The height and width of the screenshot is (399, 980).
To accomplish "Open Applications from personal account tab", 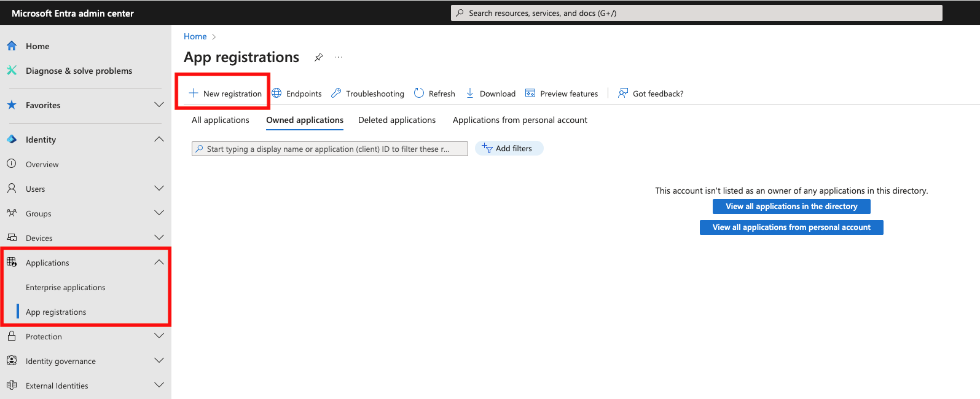I will 520,120.
